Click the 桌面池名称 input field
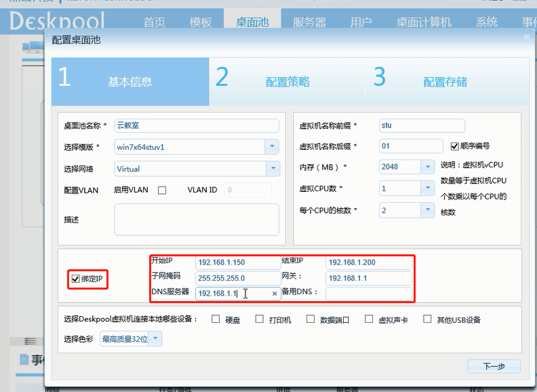 (x=197, y=125)
